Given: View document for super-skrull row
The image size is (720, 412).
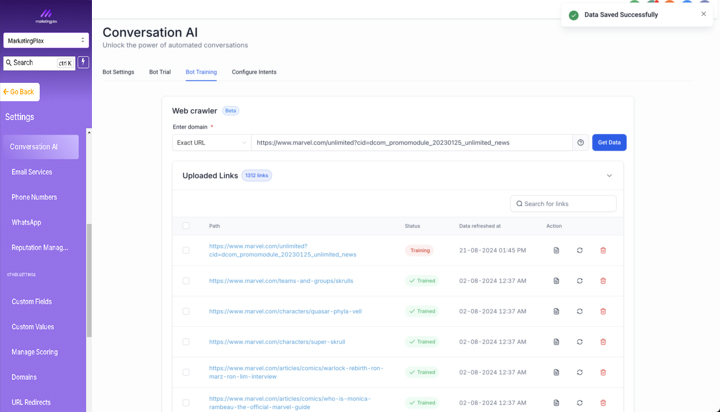Looking at the screenshot, I should [x=556, y=342].
